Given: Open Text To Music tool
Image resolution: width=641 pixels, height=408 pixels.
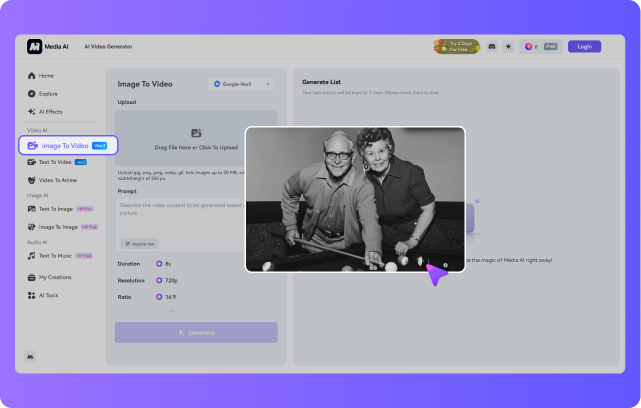Looking at the screenshot, I should click(60, 256).
